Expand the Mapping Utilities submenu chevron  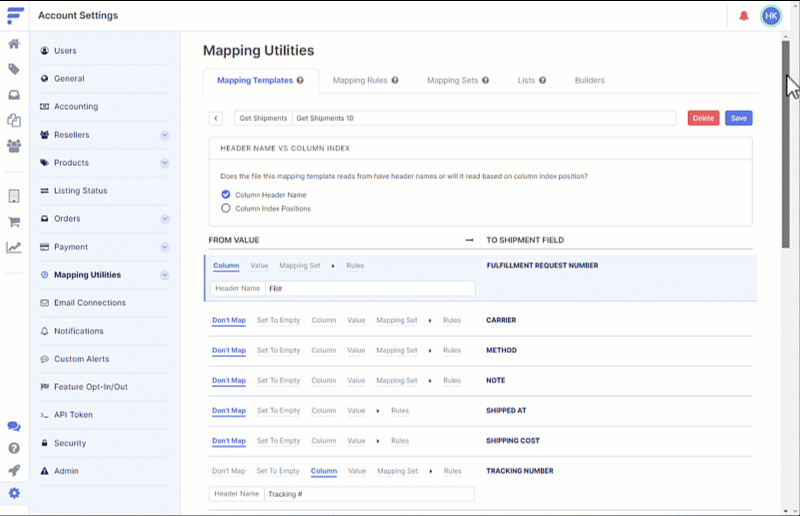tap(165, 275)
